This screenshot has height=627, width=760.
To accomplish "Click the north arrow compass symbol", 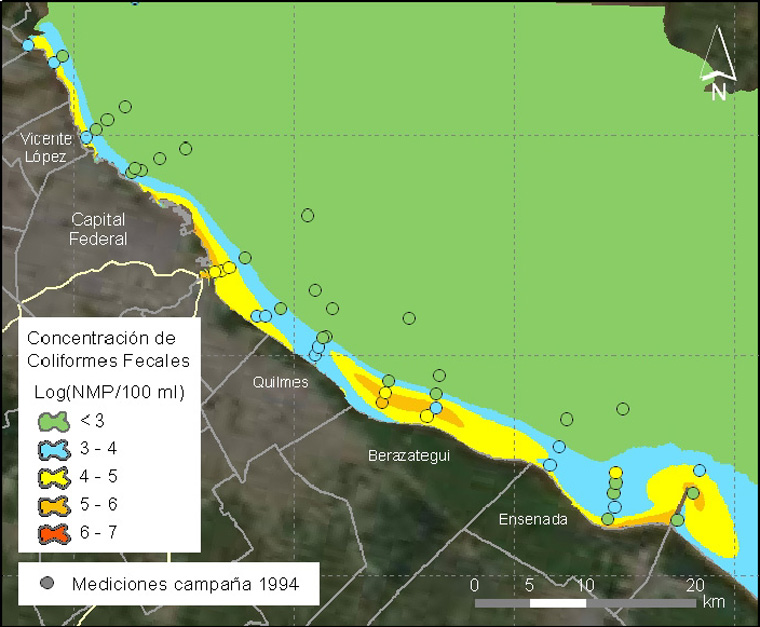I will [x=718, y=65].
